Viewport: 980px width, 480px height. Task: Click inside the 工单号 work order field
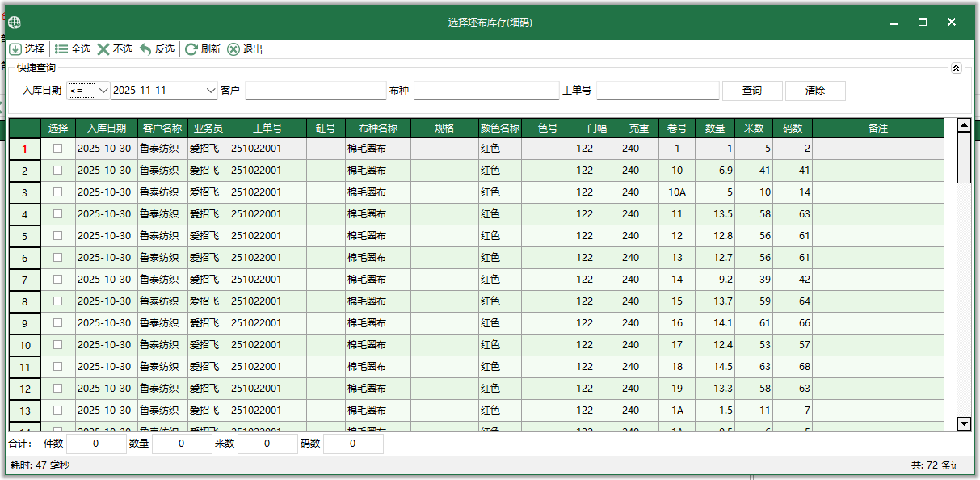(657, 90)
